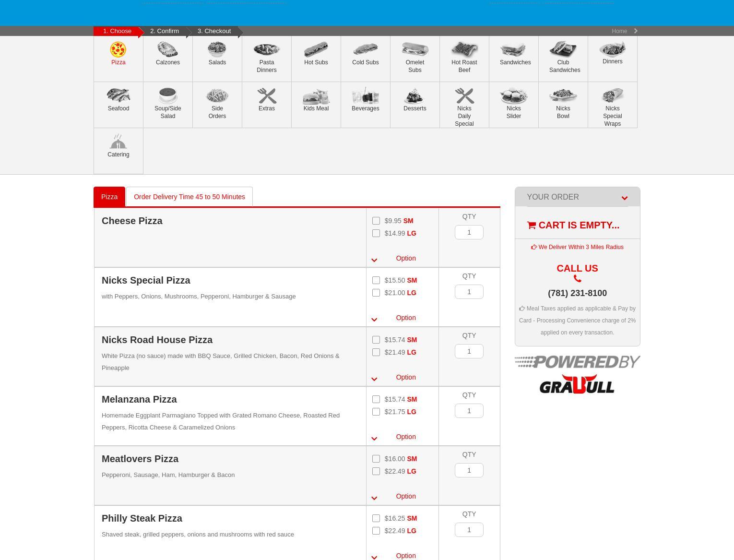Tick the $16.00 SM Meatlovers Pizza checkbox
This screenshot has width=734, height=560.
pos(376,459)
